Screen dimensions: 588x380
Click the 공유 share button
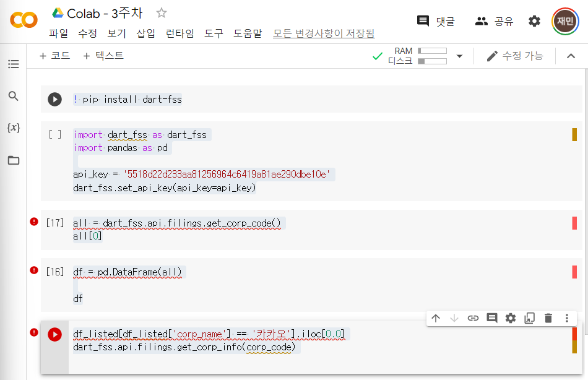coord(494,21)
